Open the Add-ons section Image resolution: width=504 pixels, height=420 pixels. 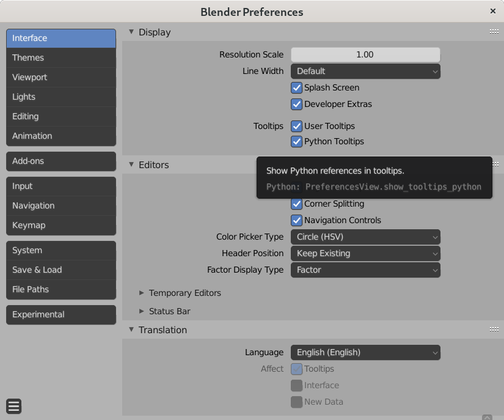(61, 161)
